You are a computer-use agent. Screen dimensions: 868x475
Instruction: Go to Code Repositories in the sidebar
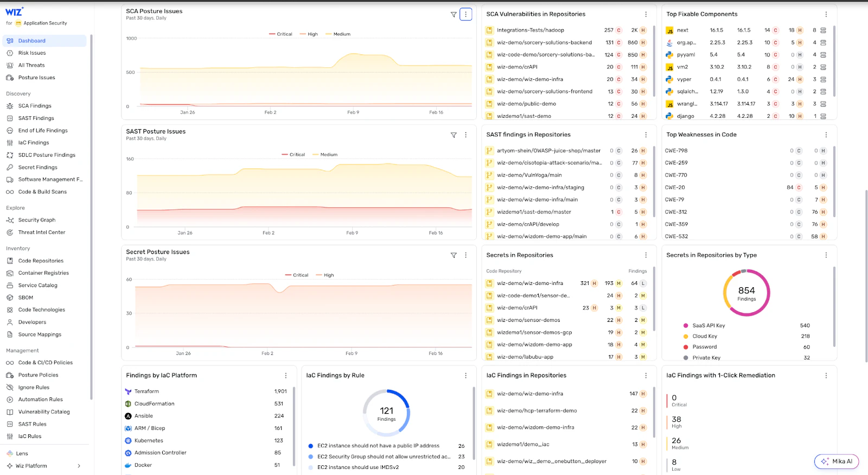[x=41, y=261]
